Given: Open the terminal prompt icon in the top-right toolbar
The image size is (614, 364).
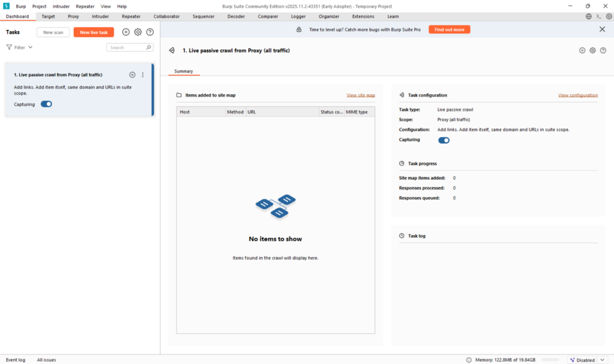Looking at the screenshot, I should click(x=598, y=16).
